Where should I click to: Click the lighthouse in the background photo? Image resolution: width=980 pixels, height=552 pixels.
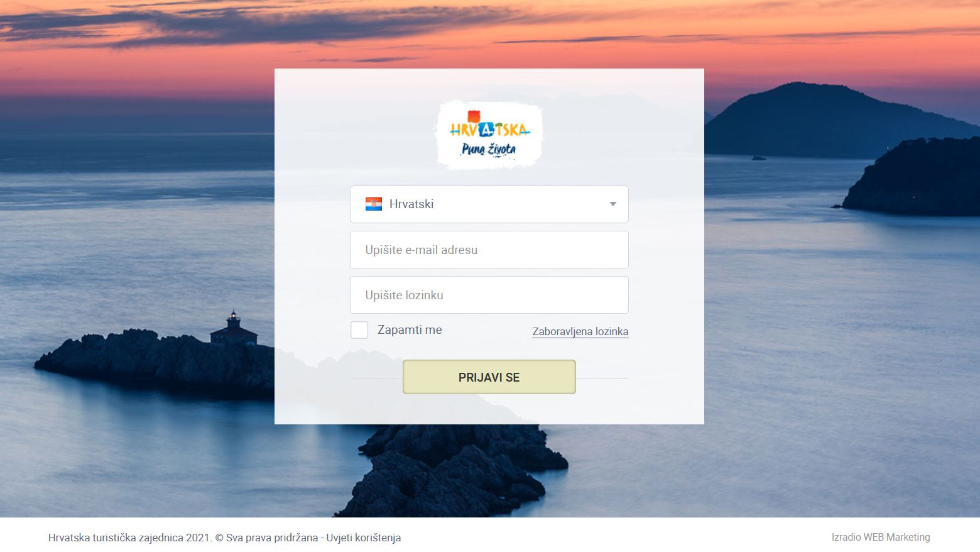(x=234, y=328)
